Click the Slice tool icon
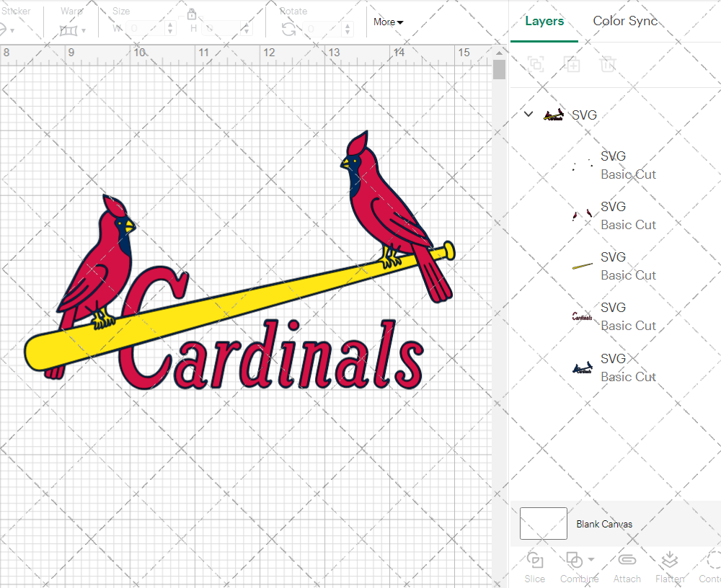This screenshot has width=721, height=588. pos(535,561)
